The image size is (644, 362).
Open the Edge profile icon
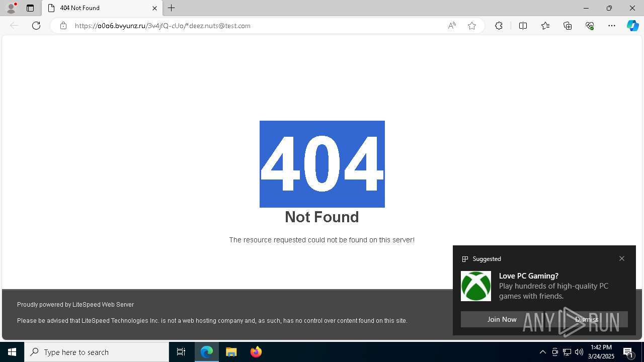tap(11, 8)
